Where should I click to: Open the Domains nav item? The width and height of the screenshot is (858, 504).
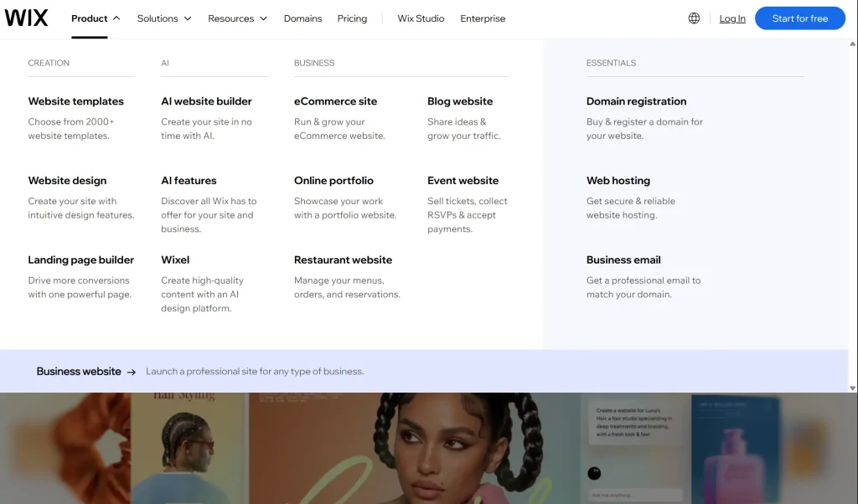tap(302, 18)
